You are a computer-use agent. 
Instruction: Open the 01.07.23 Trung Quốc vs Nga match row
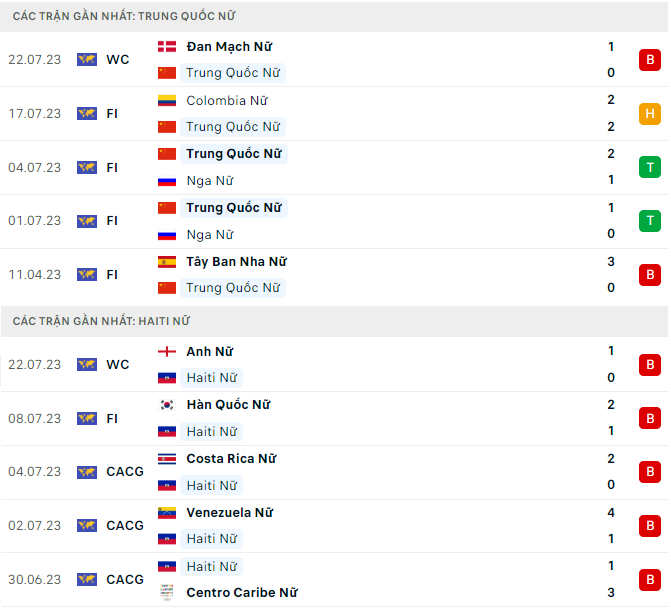[400, 221]
